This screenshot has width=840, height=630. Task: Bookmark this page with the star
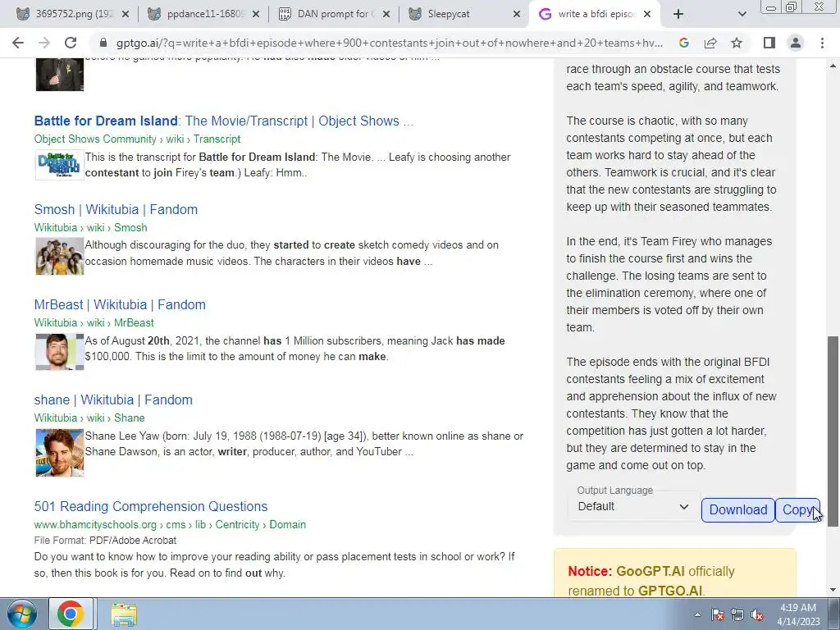tap(737, 43)
